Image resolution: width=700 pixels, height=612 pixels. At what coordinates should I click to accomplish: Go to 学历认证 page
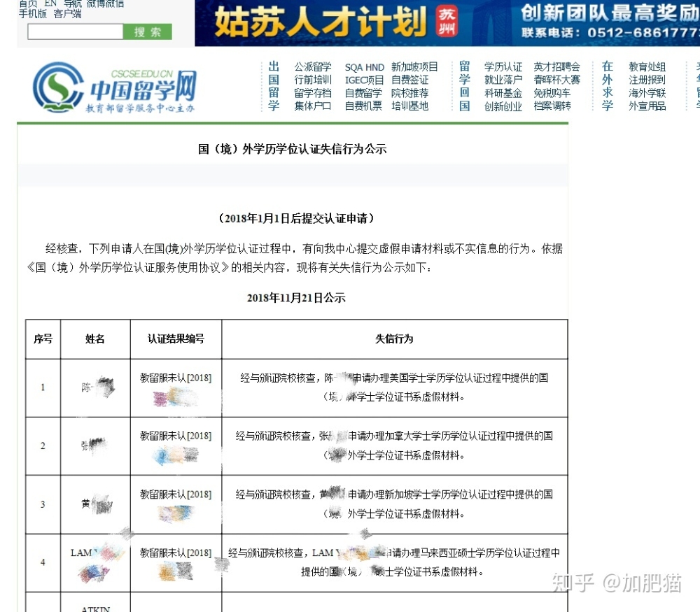pos(503,67)
